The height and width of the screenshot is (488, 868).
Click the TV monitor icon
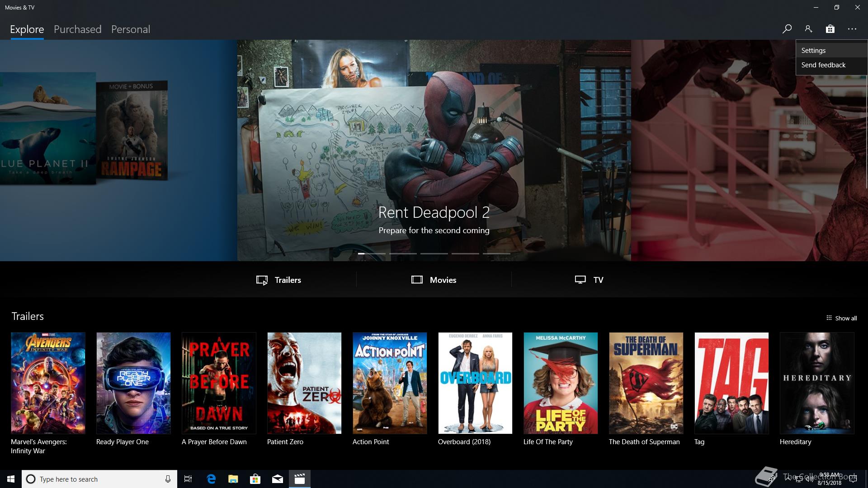pyautogui.click(x=580, y=280)
